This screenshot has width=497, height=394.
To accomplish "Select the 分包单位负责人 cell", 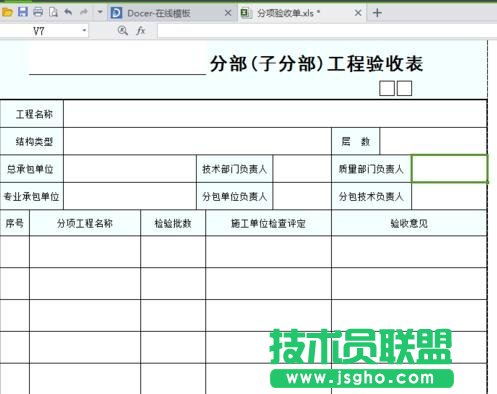I will [235, 196].
